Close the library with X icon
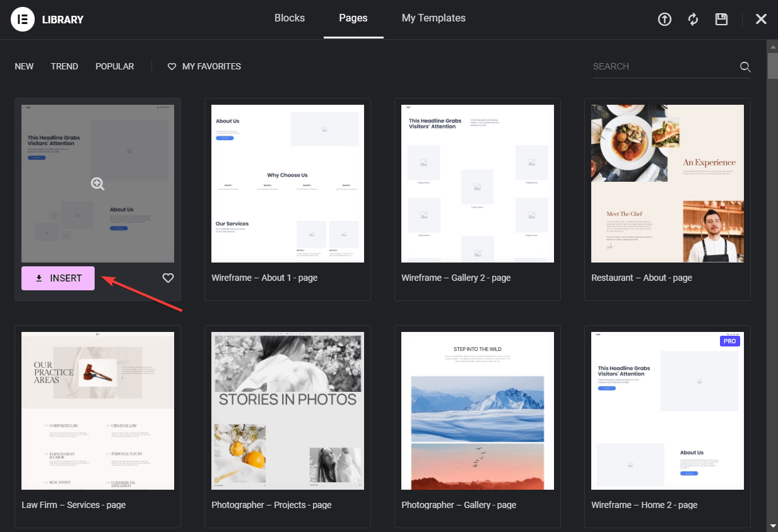Screen dimensions: 778x532 click(x=761, y=19)
